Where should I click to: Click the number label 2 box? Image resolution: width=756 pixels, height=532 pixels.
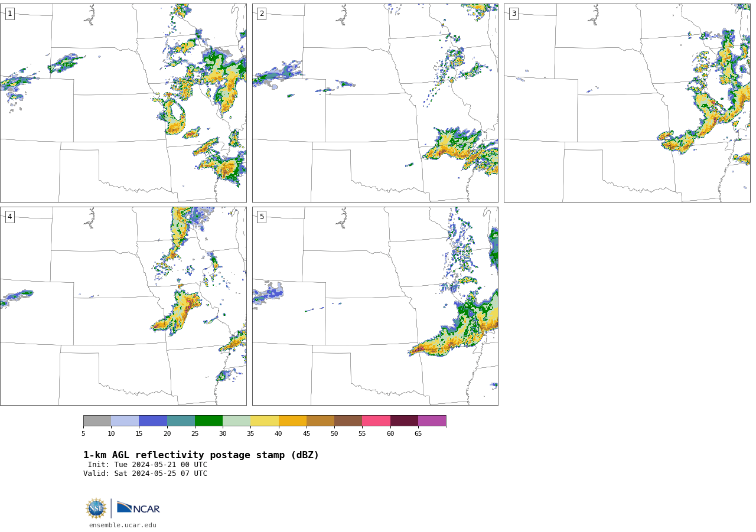(262, 14)
